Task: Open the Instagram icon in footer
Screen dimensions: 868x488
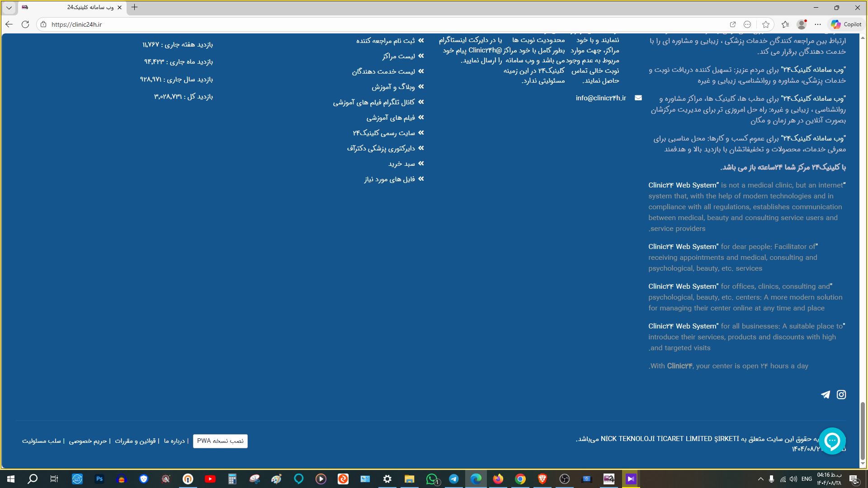Action: click(841, 394)
